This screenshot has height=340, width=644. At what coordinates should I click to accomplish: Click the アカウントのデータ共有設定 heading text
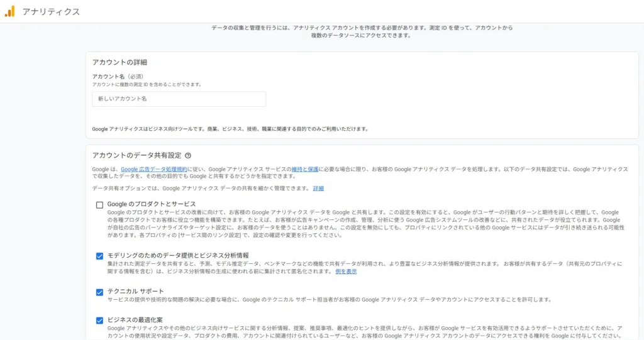[136, 155]
